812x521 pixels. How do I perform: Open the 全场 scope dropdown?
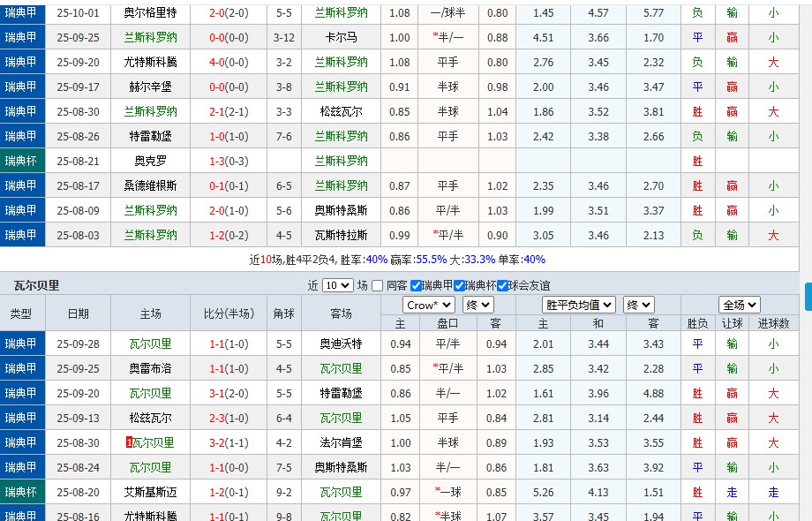coord(740,306)
